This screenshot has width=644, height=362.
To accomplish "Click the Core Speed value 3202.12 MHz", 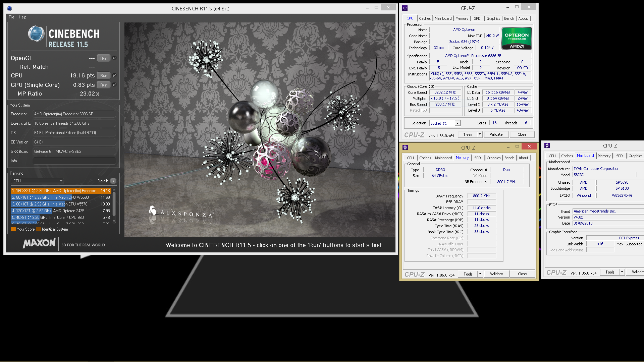I will point(445,92).
